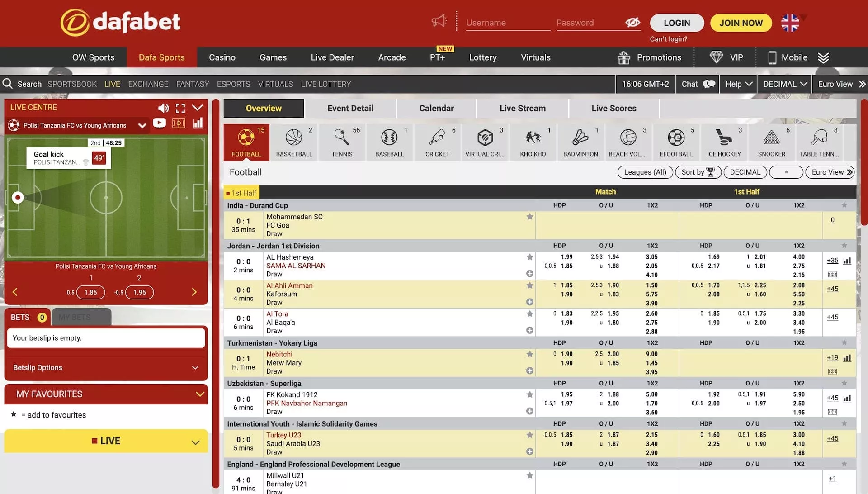Image resolution: width=868 pixels, height=494 pixels.
Task: Open live video stream icon in Live Centre
Action: click(x=159, y=123)
